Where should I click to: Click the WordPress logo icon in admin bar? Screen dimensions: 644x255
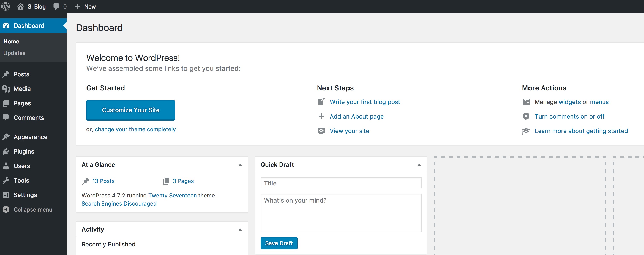pyautogui.click(x=6, y=6)
